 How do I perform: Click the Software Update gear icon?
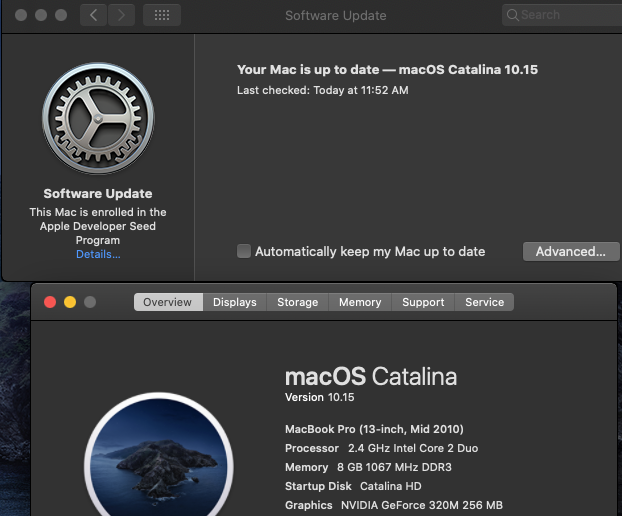(x=98, y=118)
